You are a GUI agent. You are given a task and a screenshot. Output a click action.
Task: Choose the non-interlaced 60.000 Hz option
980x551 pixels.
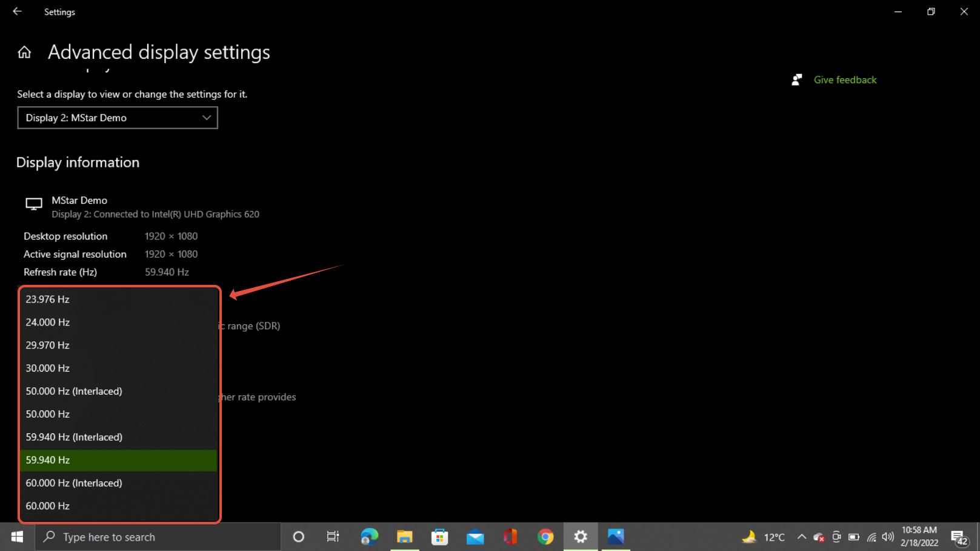tap(119, 507)
